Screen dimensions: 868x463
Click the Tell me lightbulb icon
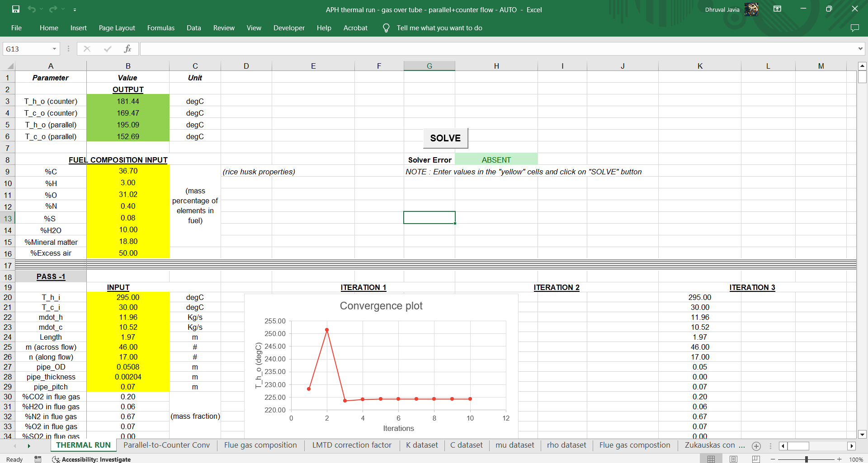pyautogui.click(x=386, y=28)
